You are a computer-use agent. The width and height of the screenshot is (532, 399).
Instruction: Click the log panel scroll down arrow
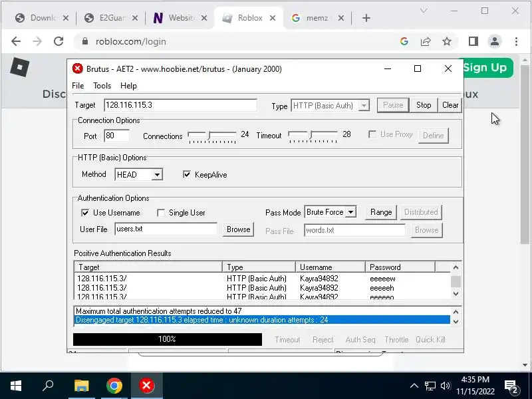(x=456, y=321)
